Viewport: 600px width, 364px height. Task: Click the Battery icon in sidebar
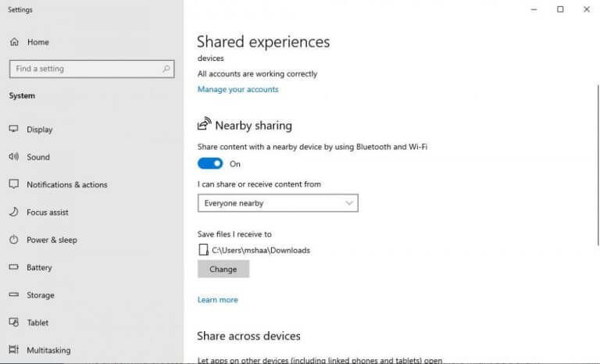click(13, 268)
